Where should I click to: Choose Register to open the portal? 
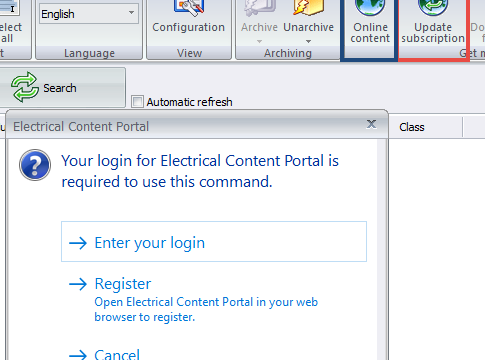click(x=214, y=299)
